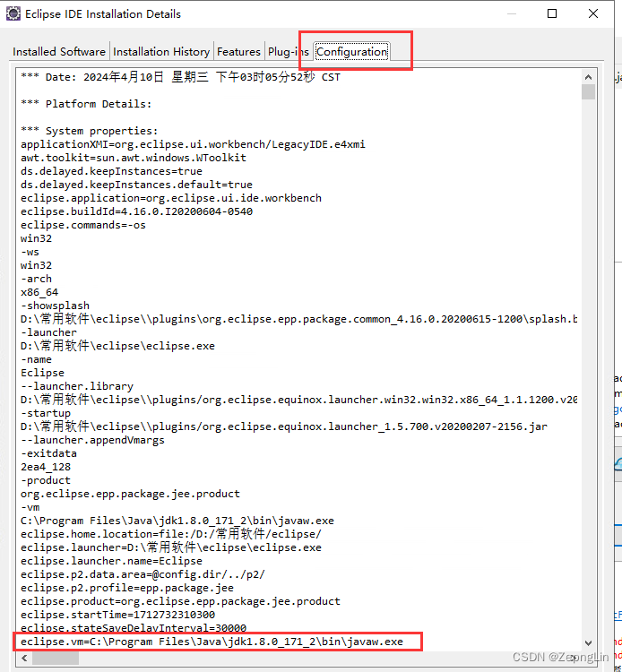Maximize the Installation Details window
This screenshot has width=622, height=672.
552,13
